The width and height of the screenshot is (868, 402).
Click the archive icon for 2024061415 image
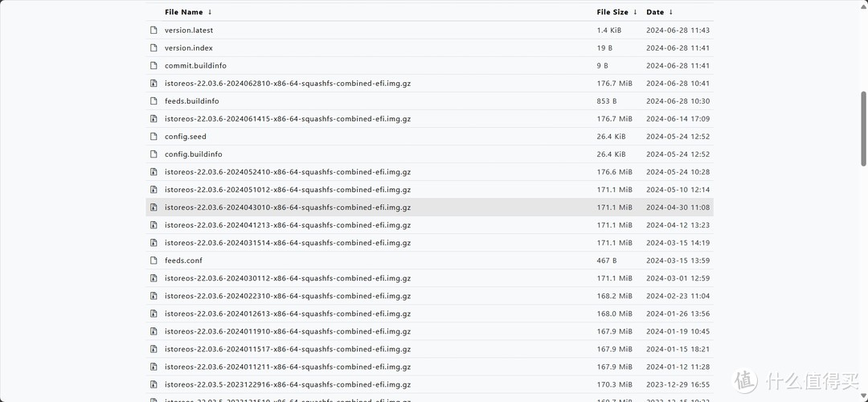point(154,118)
